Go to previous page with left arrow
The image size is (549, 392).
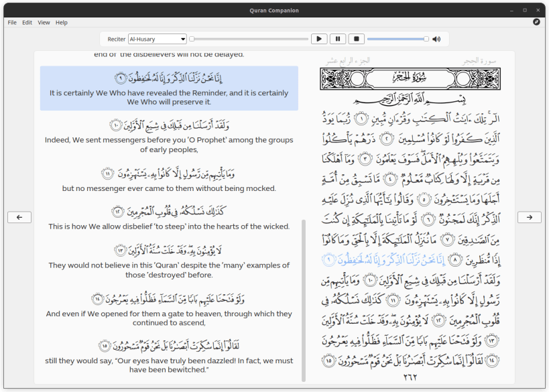click(x=19, y=216)
